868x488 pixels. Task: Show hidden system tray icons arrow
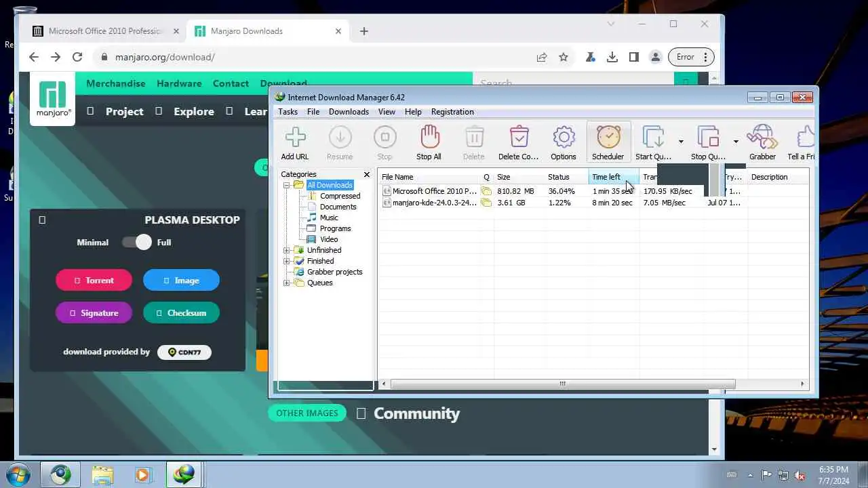coord(750,474)
